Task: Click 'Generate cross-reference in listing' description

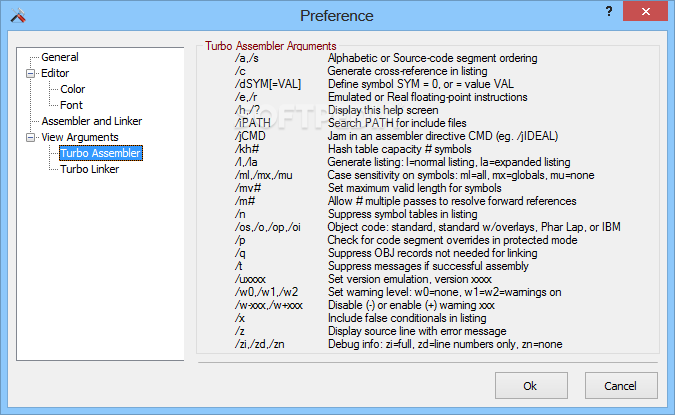Action: [x=408, y=71]
